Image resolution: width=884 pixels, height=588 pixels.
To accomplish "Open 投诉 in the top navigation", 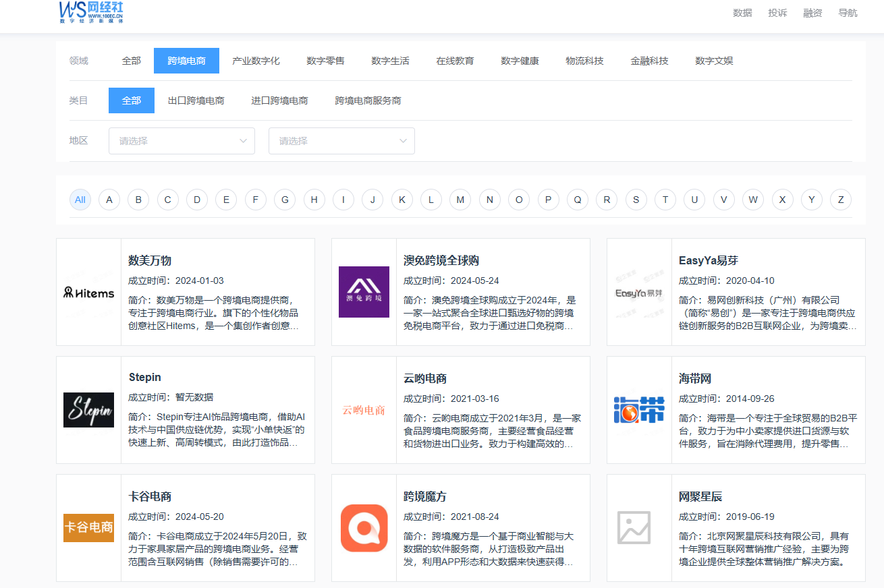I will [777, 13].
